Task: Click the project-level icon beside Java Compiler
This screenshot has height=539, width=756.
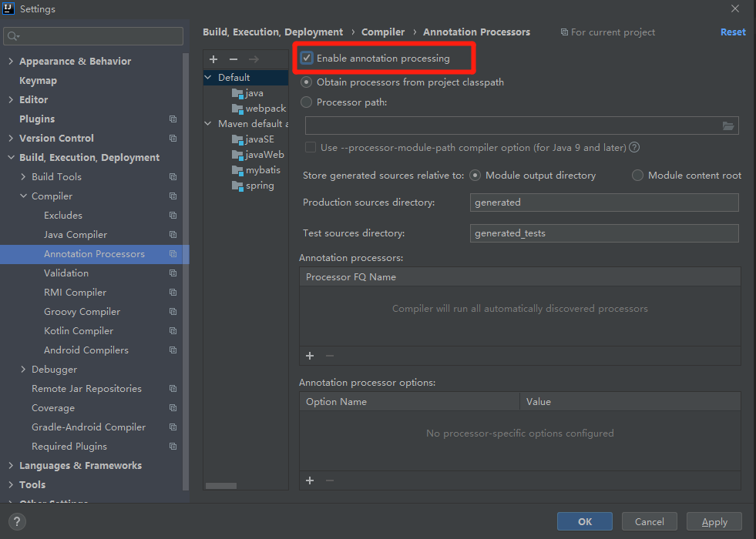Action: click(173, 235)
